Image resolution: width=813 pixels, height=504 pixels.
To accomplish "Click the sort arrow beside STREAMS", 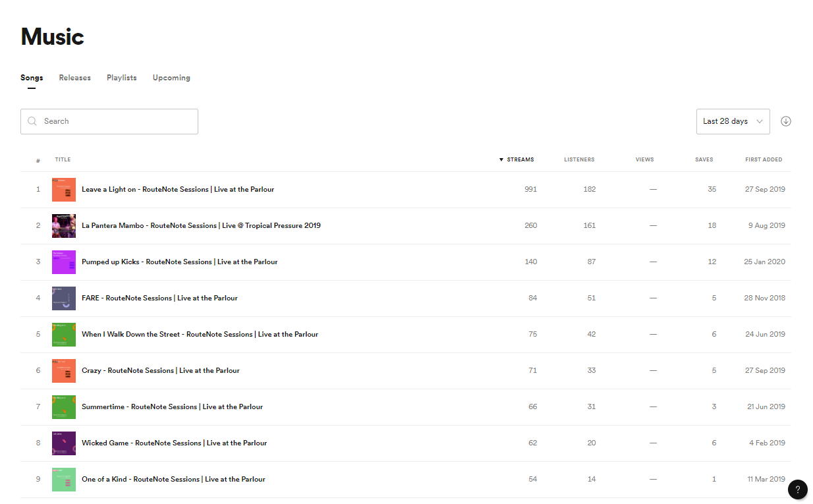I will 501,159.
